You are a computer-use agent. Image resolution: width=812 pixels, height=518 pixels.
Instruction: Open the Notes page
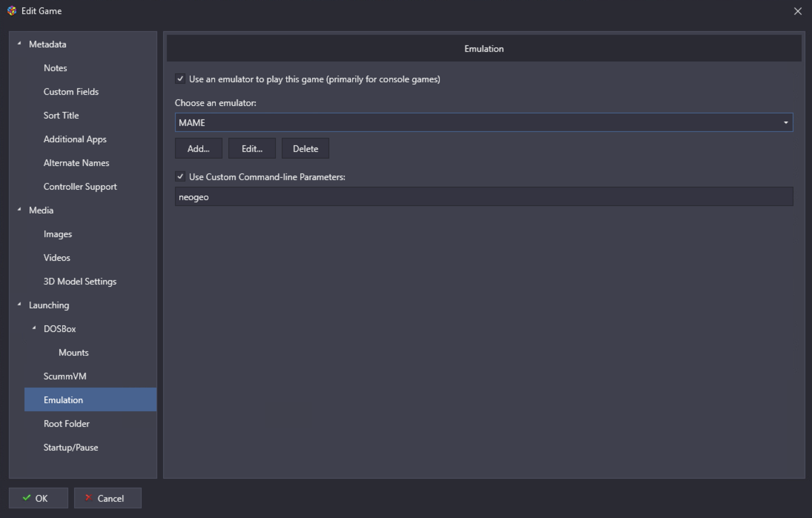tap(55, 68)
